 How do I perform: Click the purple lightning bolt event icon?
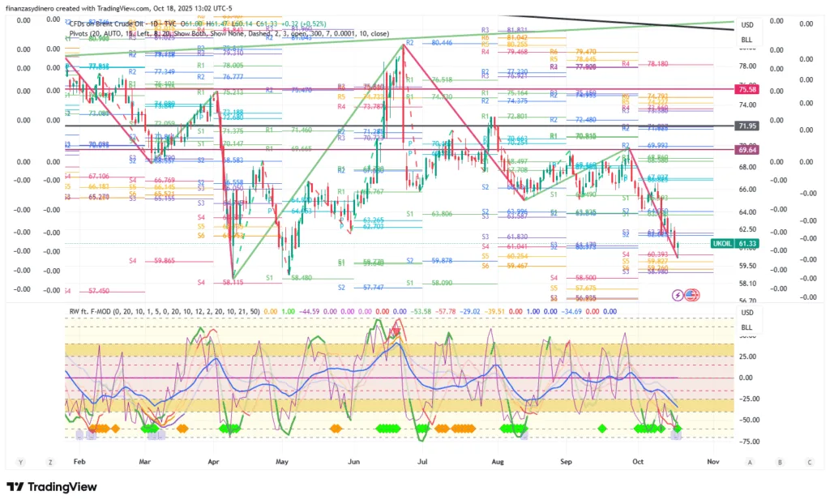point(678,295)
